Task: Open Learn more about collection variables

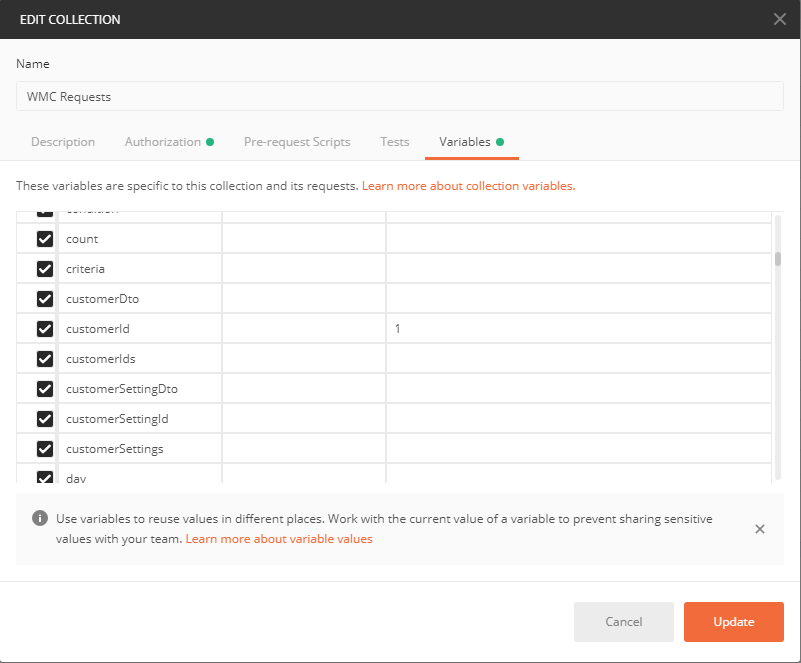Action: [468, 186]
